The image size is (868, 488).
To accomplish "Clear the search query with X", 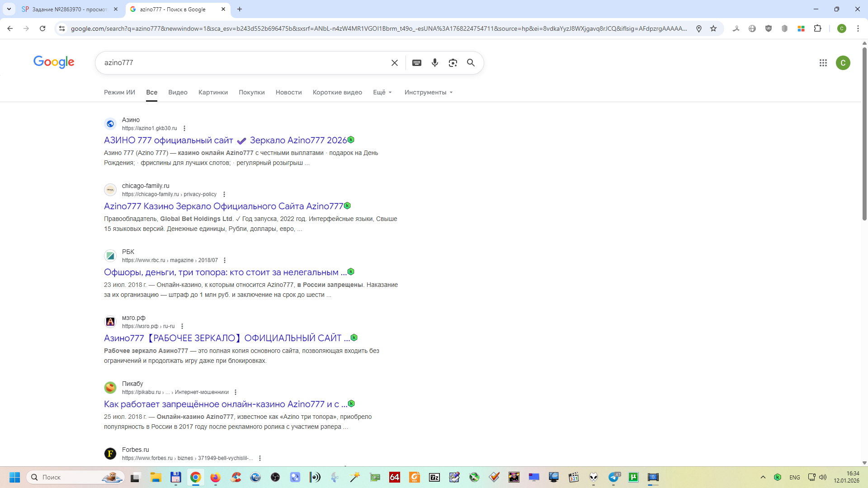I will [395, 63].
